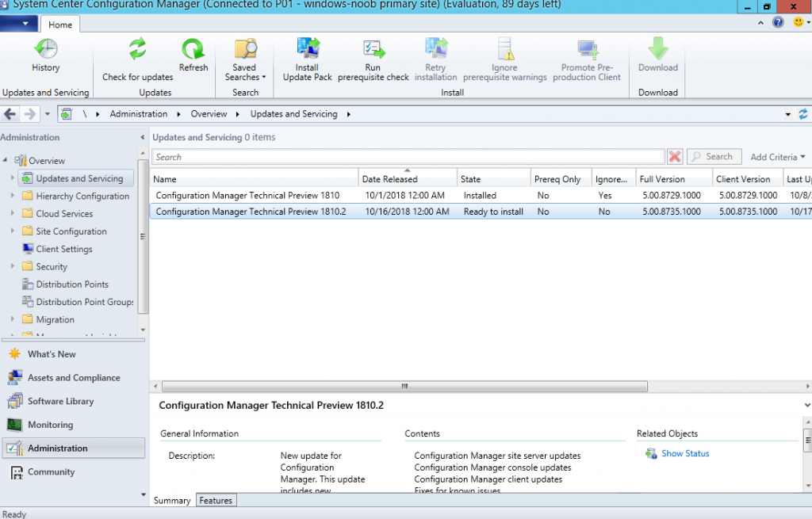Refresh view via address bar icon
The image size is (812, 519).
tap(802, 114)
